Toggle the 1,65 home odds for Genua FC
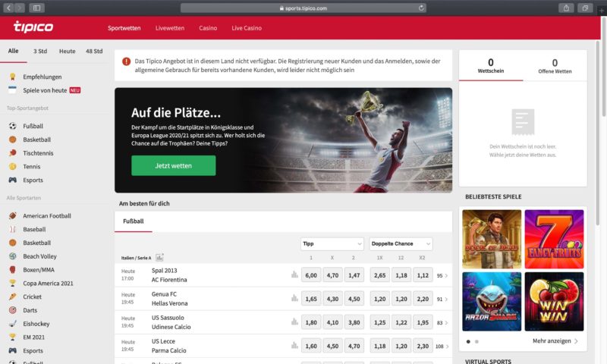The image size is (607, 364). 311,299
